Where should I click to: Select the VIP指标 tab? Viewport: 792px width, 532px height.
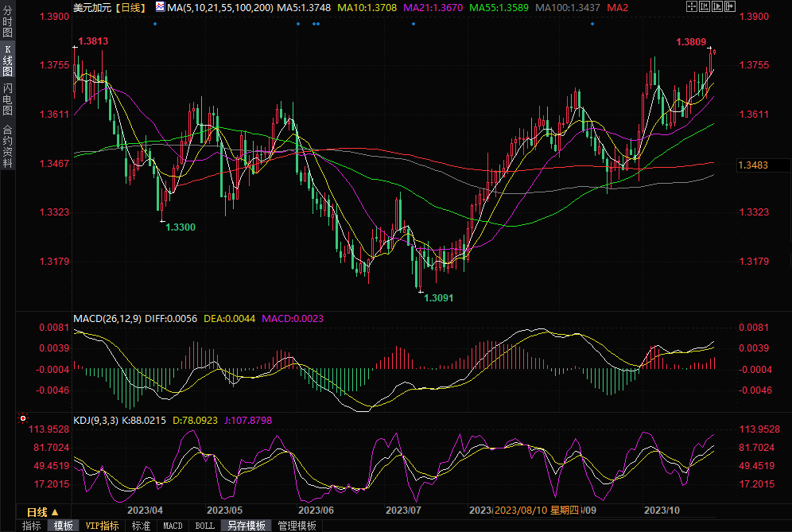click(102, 526)
